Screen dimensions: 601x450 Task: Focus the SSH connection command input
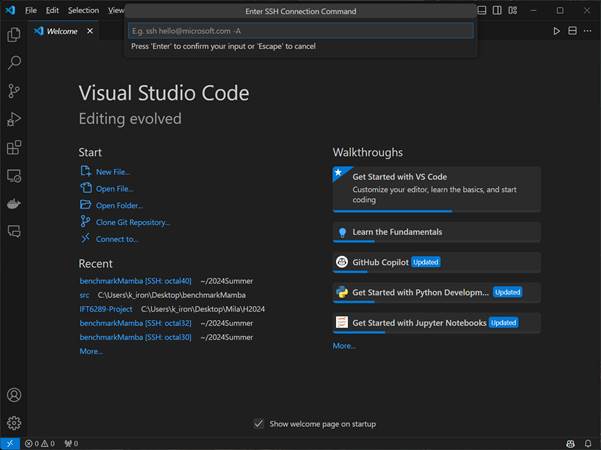(301, 31)
